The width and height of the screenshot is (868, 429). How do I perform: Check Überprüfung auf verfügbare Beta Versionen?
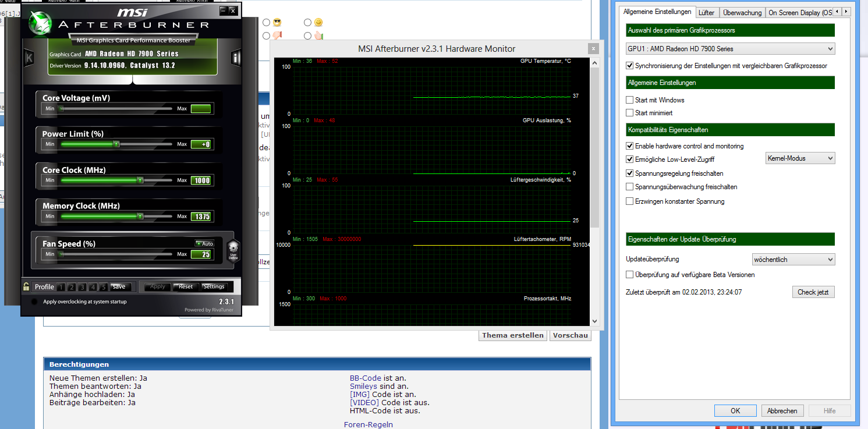coord(630,275)
